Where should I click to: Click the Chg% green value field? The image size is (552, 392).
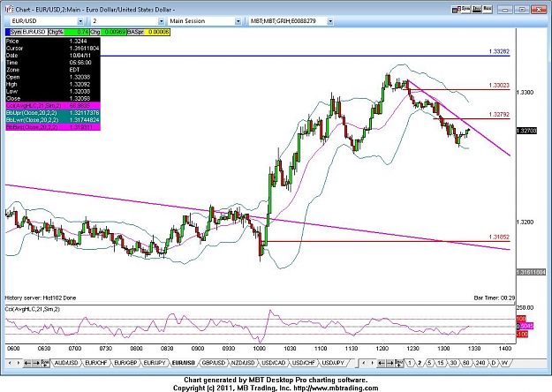click(x=77, y=32)
